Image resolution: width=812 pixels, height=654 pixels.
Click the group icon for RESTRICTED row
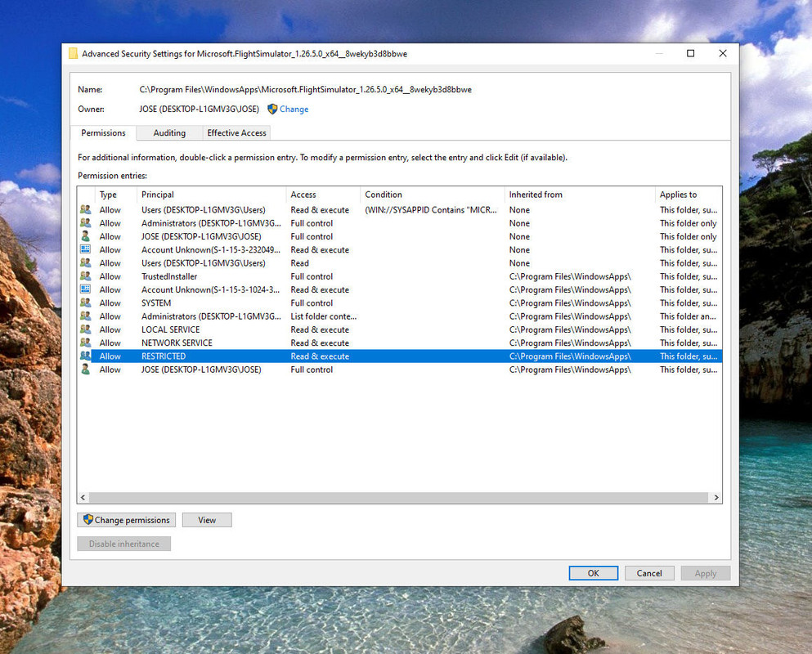tap(85, 356)
